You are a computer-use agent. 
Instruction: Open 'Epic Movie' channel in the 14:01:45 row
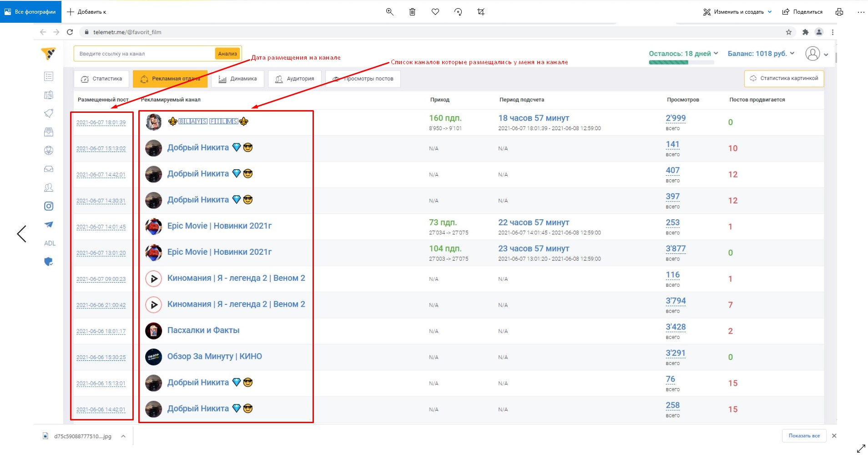tap(219, 226)
